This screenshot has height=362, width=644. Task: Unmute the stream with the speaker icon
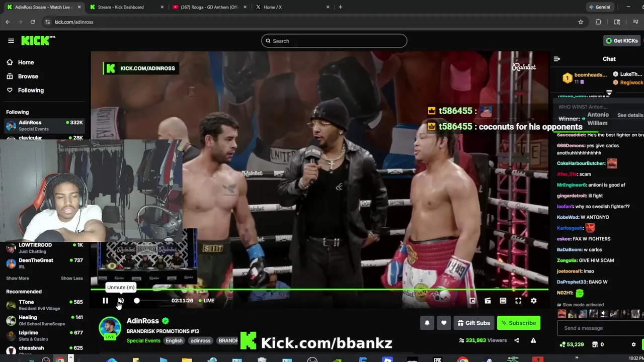coord(121,301)
